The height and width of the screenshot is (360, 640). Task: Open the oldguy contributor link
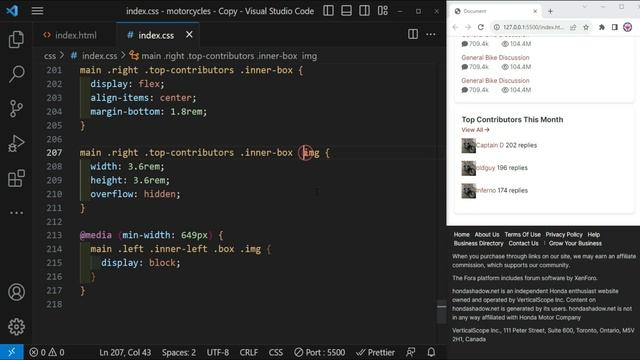(x=485, y=168)
